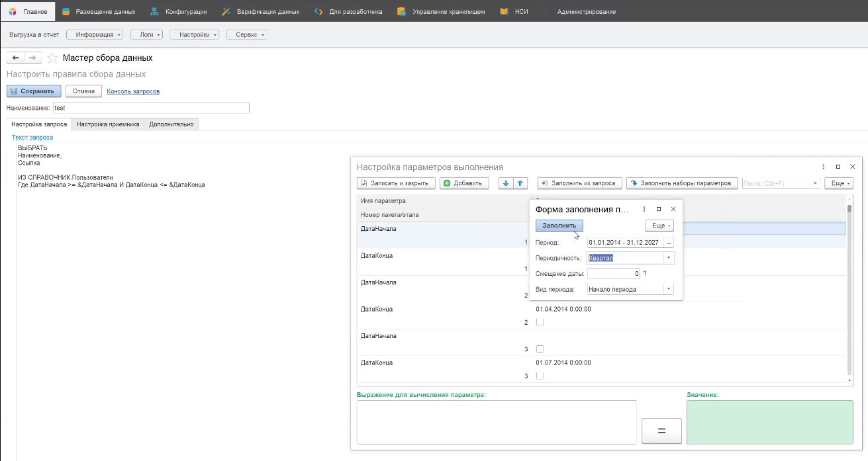Screen dimensions: 868x461
Task: Open the Консоль запросов link
Action: click(133, 91)
